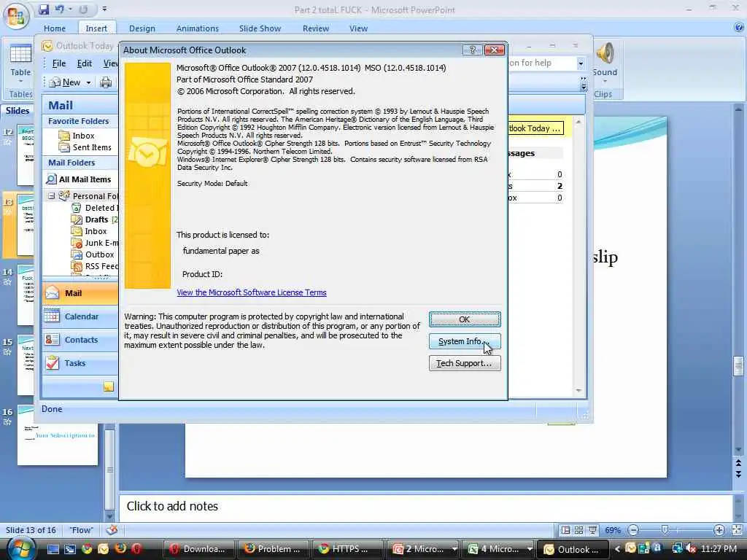Open the Review ribbon tab
This screenshot has width=747, height=560.
coord(316,28)
